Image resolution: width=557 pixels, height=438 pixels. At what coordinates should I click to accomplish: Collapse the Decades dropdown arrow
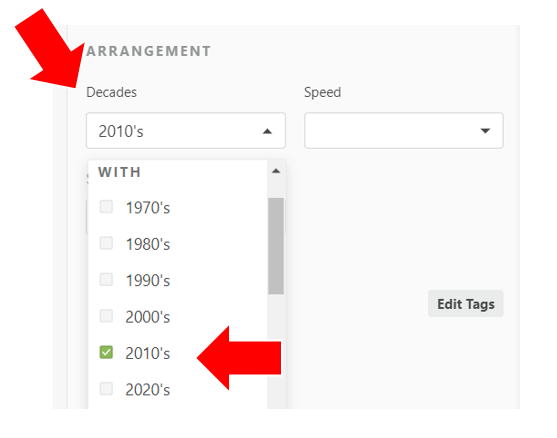[267, 131]
